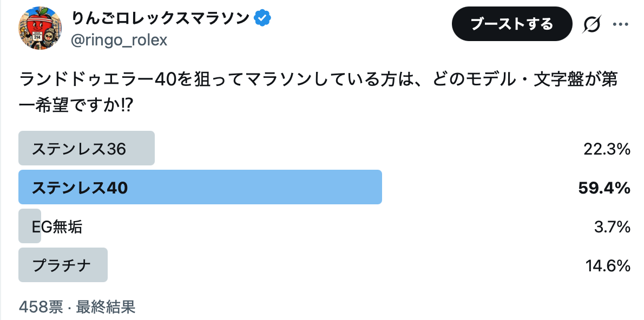Click the 最終結果 final results label
This screenshot has height=320, width=644.
click(x=106, y=307)
